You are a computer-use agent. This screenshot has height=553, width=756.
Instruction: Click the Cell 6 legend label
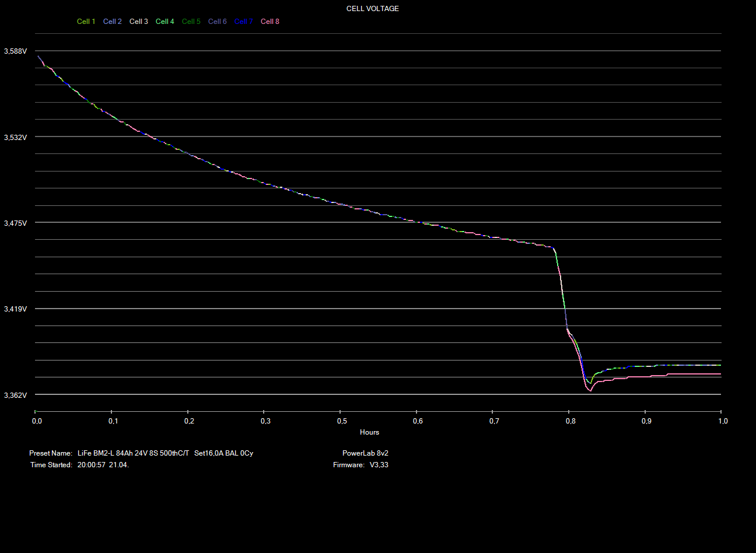click(x=217, y=22)
